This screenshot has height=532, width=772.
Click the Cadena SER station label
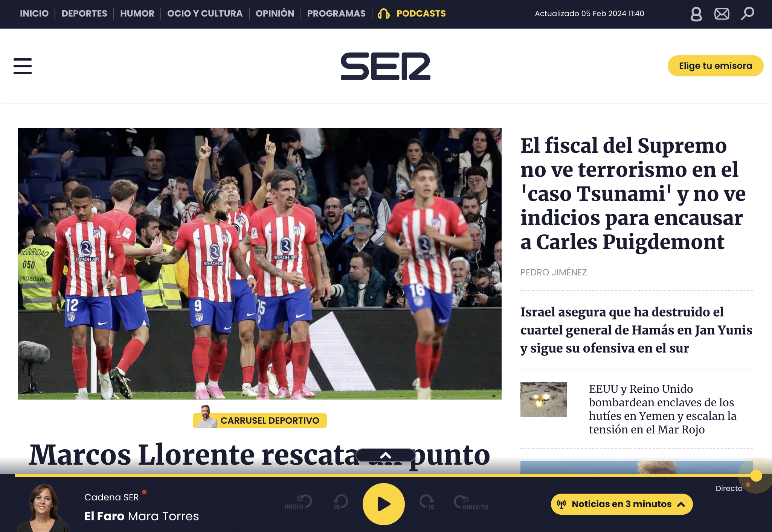111,497
